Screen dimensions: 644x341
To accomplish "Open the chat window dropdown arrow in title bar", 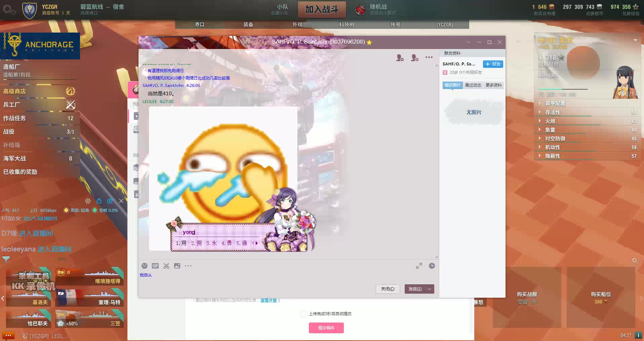I will click(468, 42).
